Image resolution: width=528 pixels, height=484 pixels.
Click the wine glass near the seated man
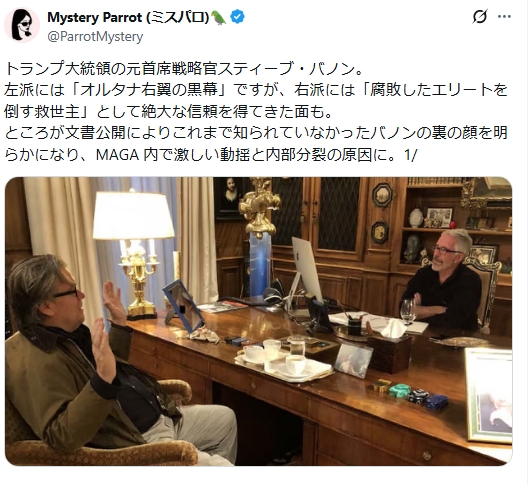[x=408, y=312]
